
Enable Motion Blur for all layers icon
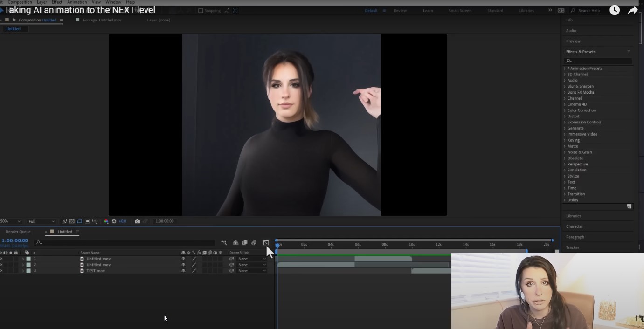[254, 243]
